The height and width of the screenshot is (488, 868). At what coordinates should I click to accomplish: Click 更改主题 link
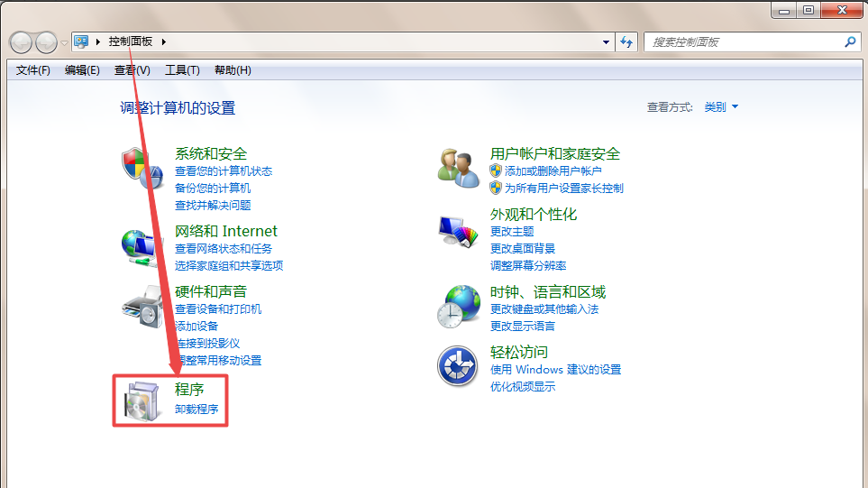click(512, 232)
